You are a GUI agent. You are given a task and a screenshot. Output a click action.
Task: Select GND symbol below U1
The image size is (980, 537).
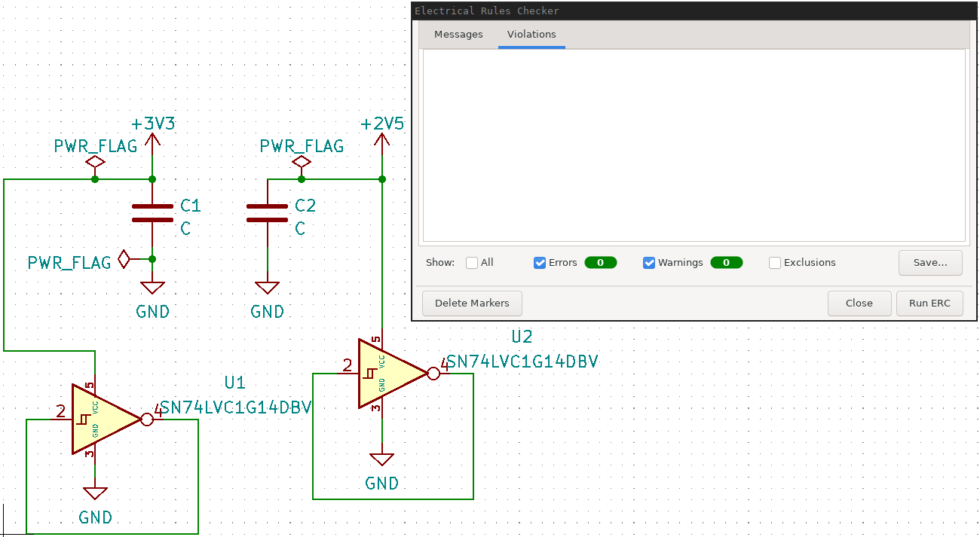click(x=95, y=493)
